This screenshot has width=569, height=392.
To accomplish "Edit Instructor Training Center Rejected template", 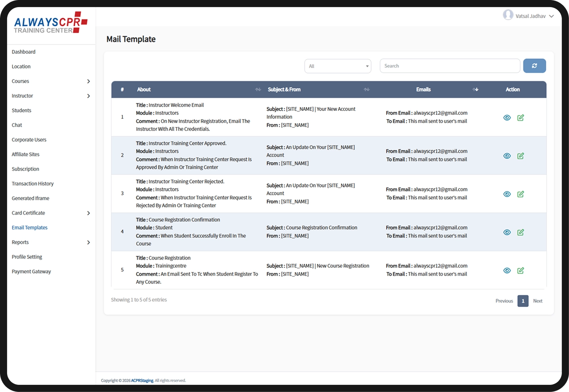I will pos(521,194).
